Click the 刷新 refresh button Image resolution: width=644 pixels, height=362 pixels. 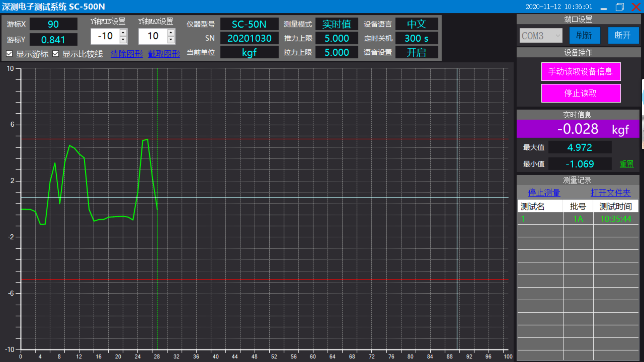click(584, 36)
